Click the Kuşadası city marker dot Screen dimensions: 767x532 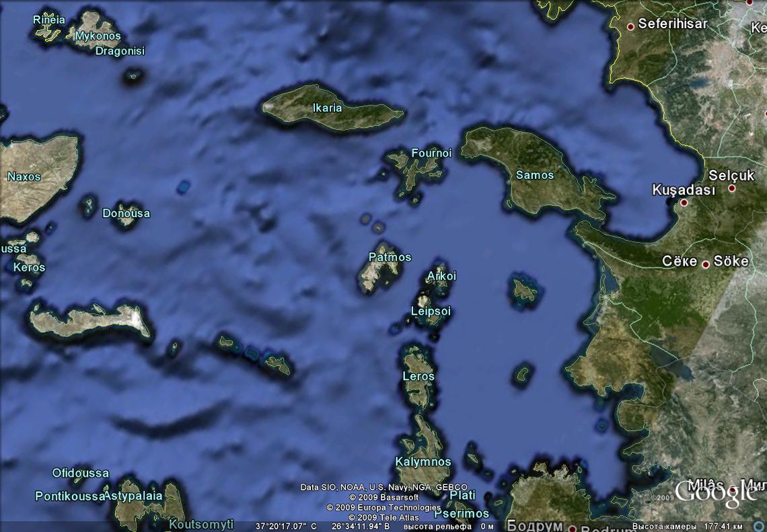click(684, 202)
